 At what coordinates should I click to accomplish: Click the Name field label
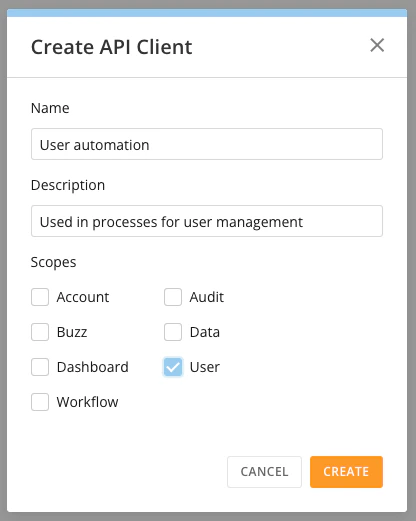(x=50, y=108)
